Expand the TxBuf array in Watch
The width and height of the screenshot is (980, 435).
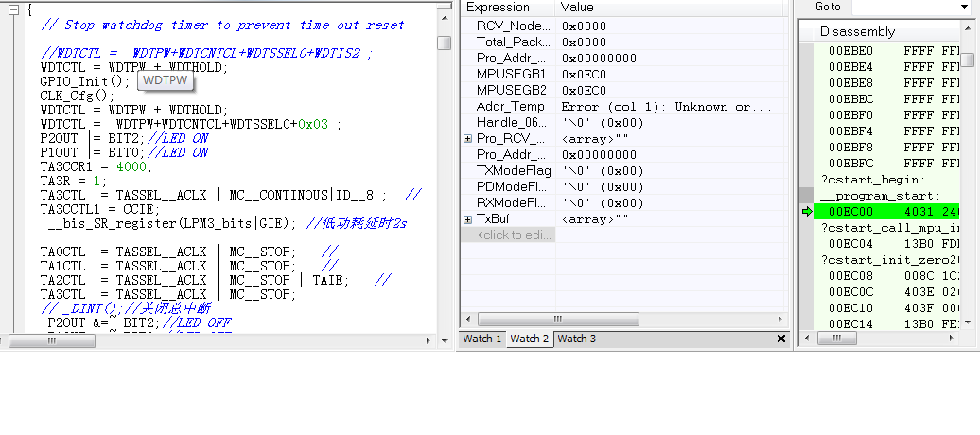pos(467,219)
